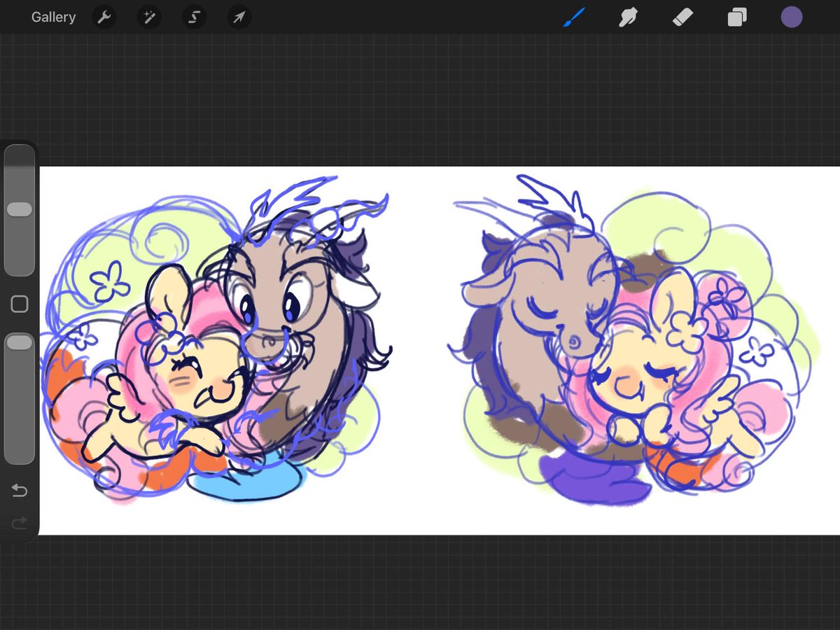Open the Gallery
The height and width of the screenshot is (630, 840).
(53, 17)
